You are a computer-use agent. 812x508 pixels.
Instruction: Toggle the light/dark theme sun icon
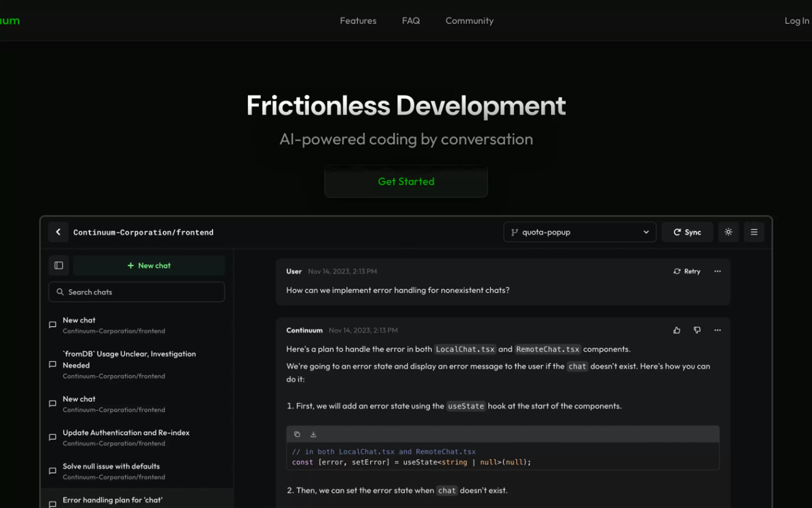728,232
